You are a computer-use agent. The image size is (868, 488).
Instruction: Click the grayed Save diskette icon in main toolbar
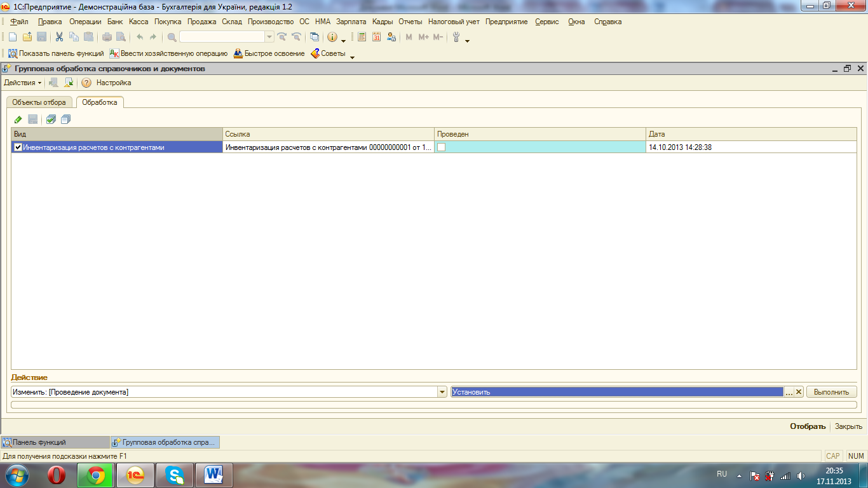[41, 37]
